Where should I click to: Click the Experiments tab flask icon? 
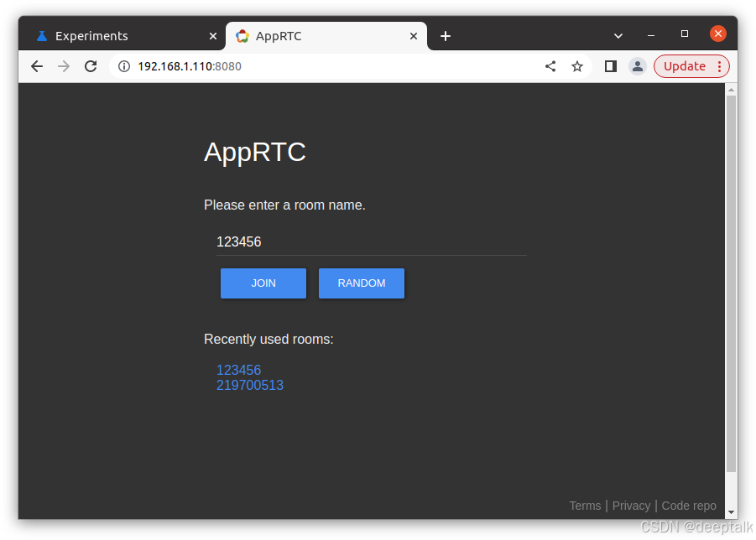[42, 36]
